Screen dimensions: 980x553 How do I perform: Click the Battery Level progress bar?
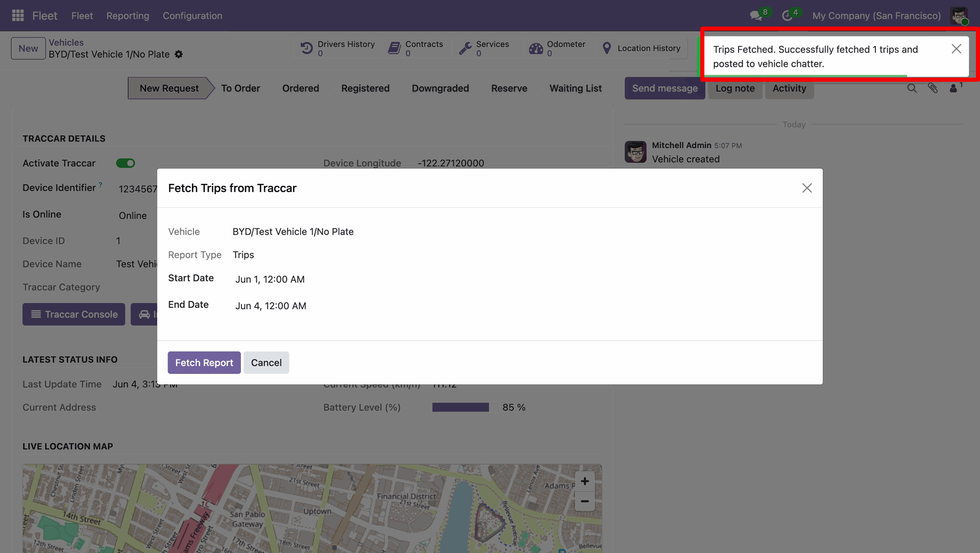[x=464, y=407]
